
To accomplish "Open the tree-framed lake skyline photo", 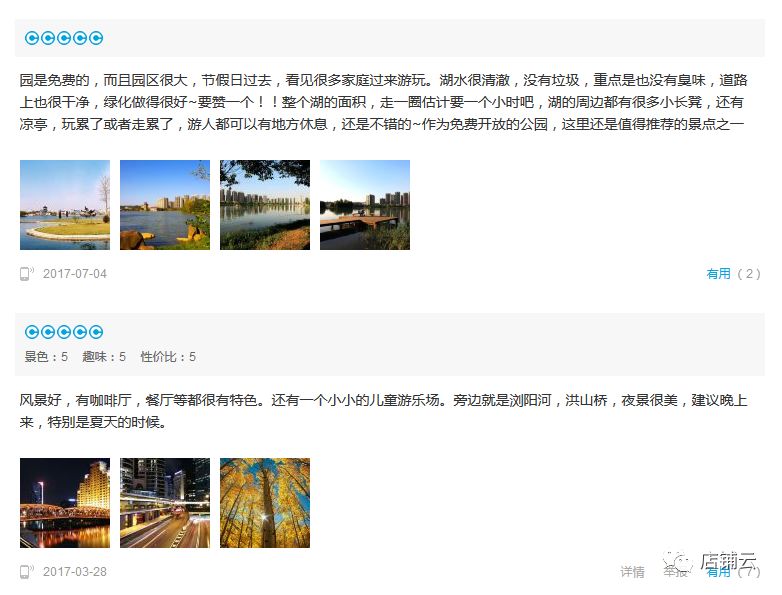I will click(x=265, y=204).
